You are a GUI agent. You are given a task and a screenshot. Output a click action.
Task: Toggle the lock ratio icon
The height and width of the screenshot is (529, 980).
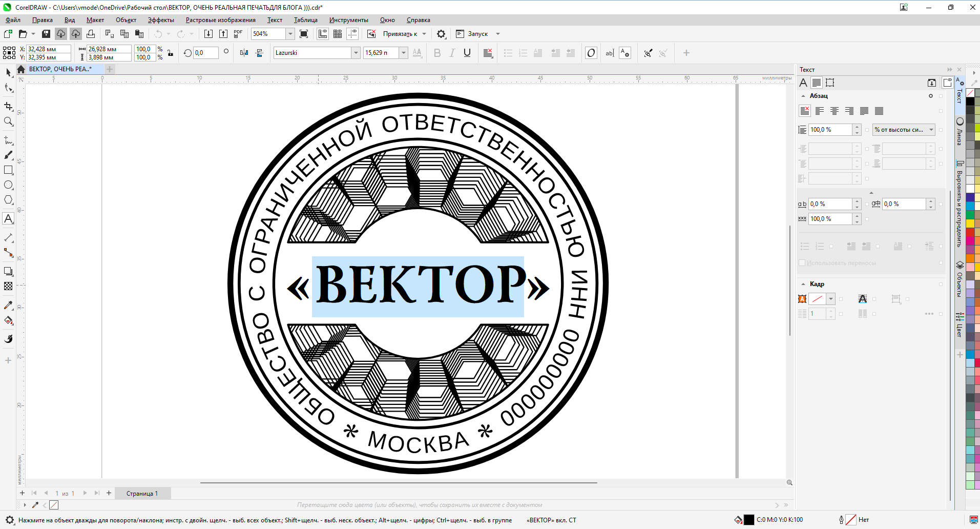pyautogui.click(x=170, y=53)
